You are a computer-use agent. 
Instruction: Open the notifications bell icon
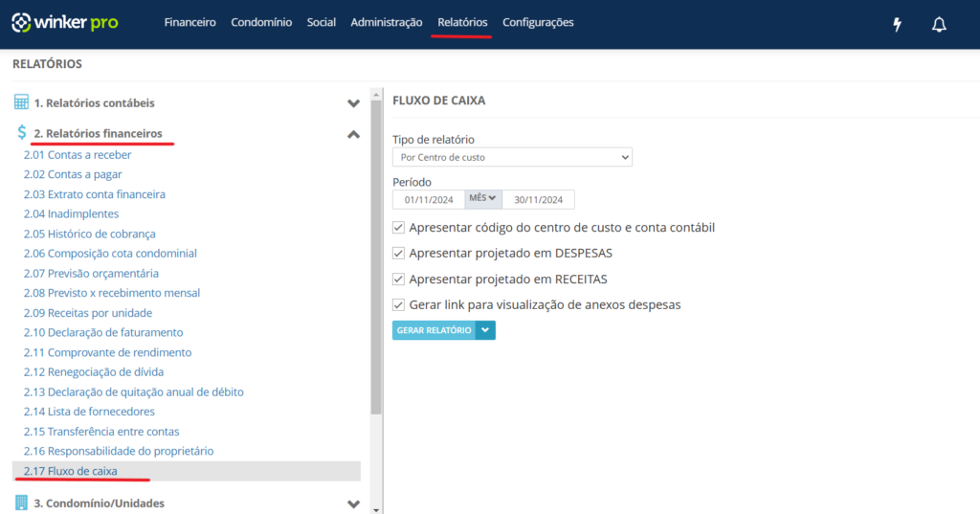(939, 24)
